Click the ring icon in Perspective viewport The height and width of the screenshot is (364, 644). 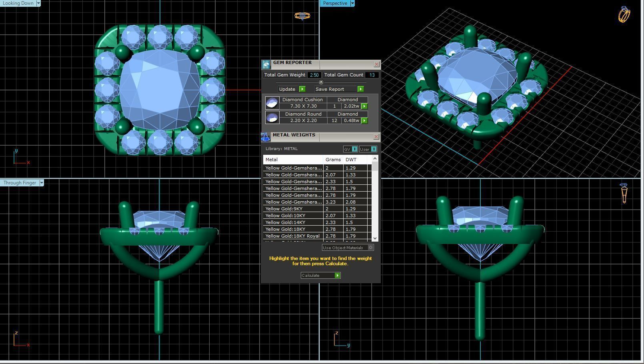pos(624,14)
